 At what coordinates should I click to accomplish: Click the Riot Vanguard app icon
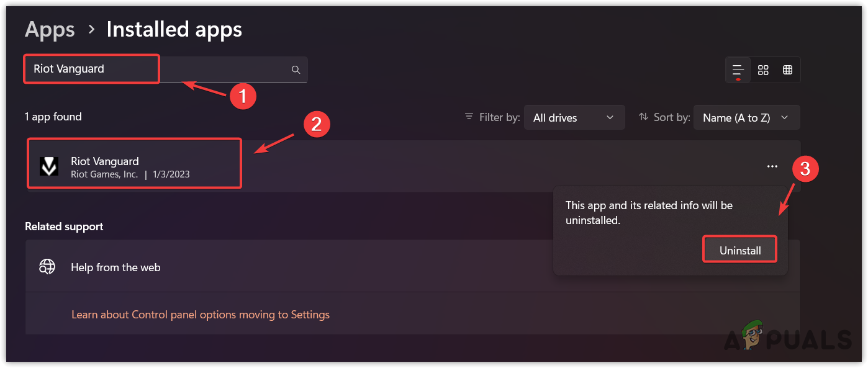[48, 166]
